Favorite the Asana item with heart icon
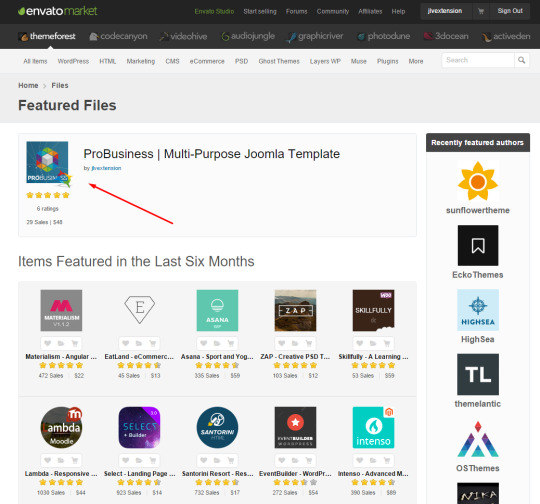The width and height of the screenshot is (540, 504). (x=204, y=343)
